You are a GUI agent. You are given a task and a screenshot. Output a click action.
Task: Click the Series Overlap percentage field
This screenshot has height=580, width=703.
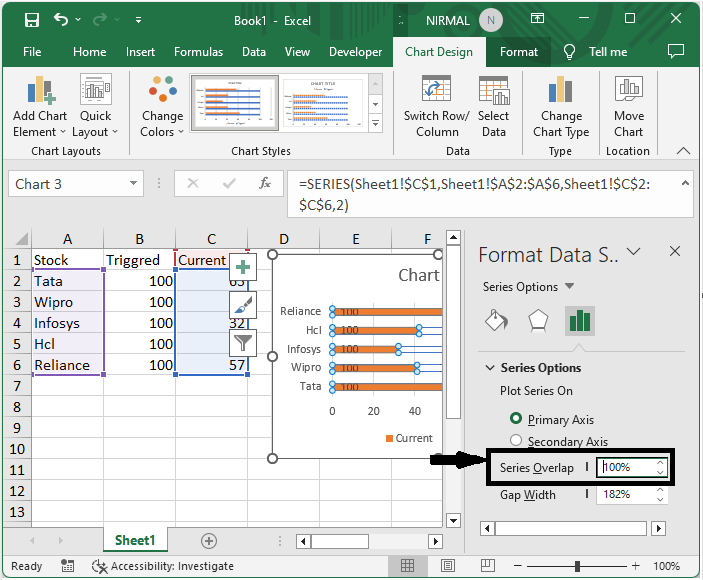626,467
